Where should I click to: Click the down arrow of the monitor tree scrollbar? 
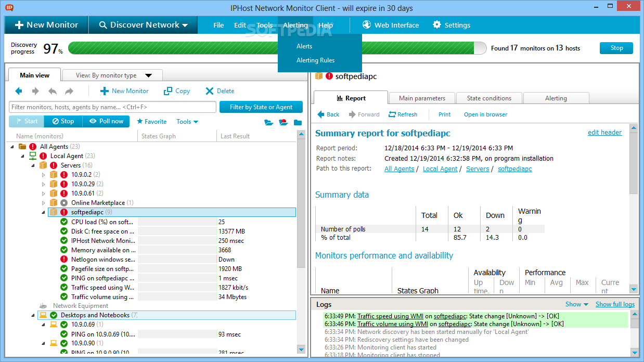coord(301,348)
